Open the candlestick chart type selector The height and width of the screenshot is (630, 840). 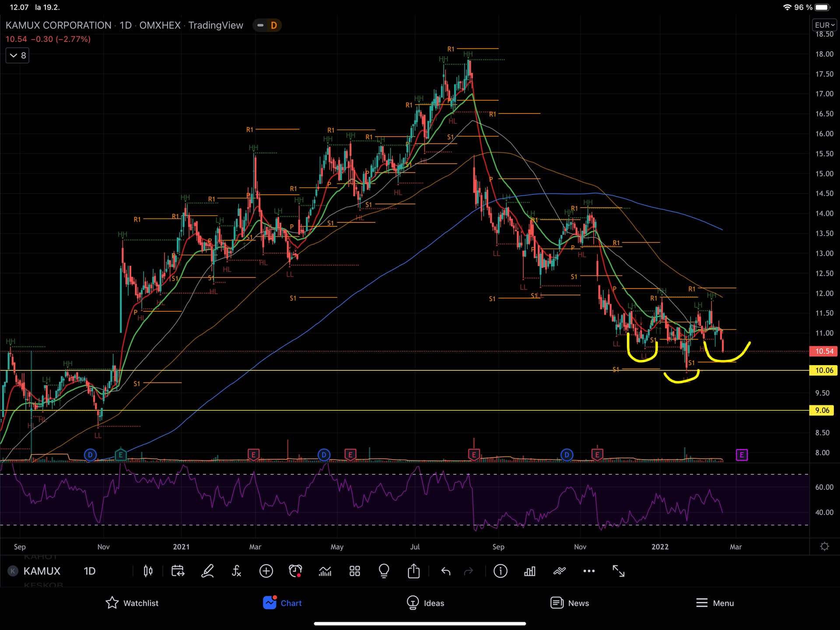click(148, 571)
